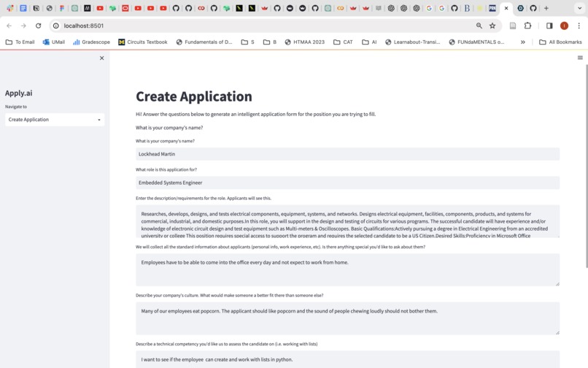The image size is (588, 368).
Task: Switch to the dark M favicon tab
Action: (87, 8)
